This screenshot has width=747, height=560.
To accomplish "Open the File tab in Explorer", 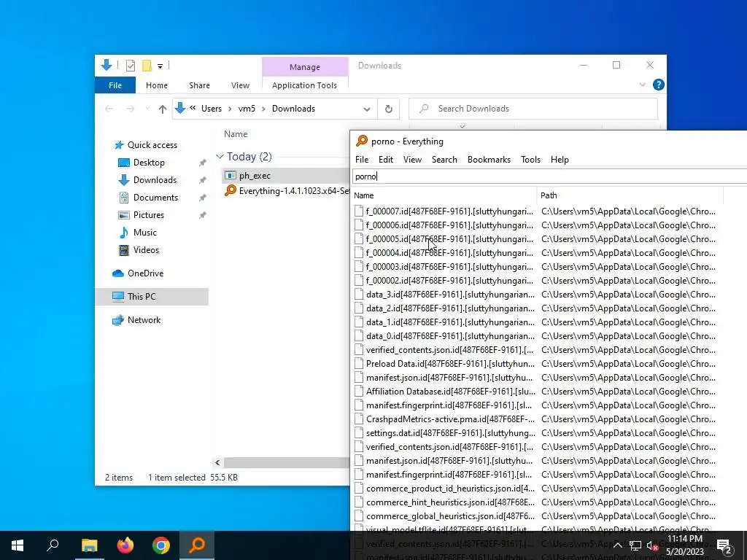I will click(x=115, y=85).
